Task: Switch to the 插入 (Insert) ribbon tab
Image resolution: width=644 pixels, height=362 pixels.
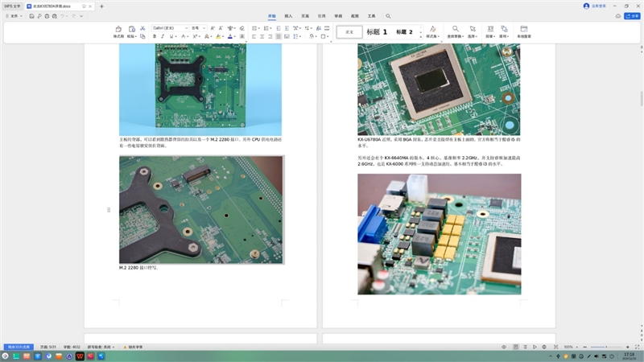Action: 288,15
